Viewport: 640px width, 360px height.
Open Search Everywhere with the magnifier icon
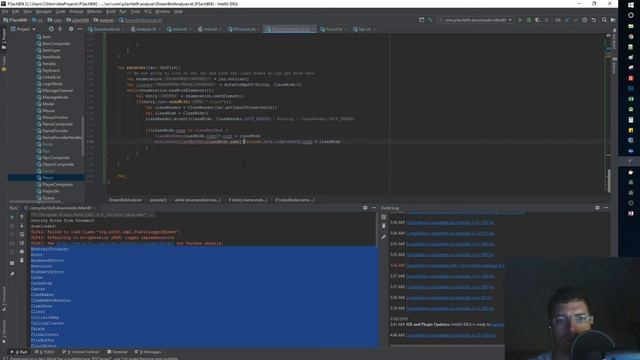604,20
